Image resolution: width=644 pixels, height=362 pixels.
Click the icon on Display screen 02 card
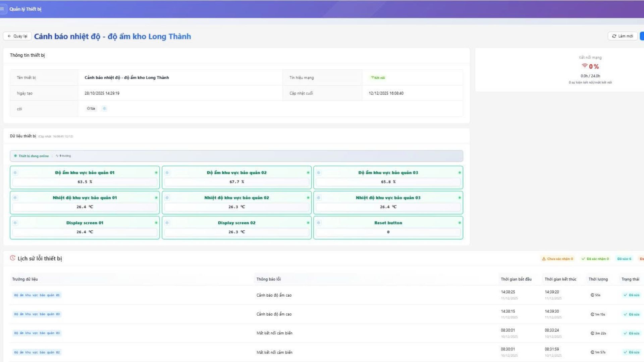[167, 223]
